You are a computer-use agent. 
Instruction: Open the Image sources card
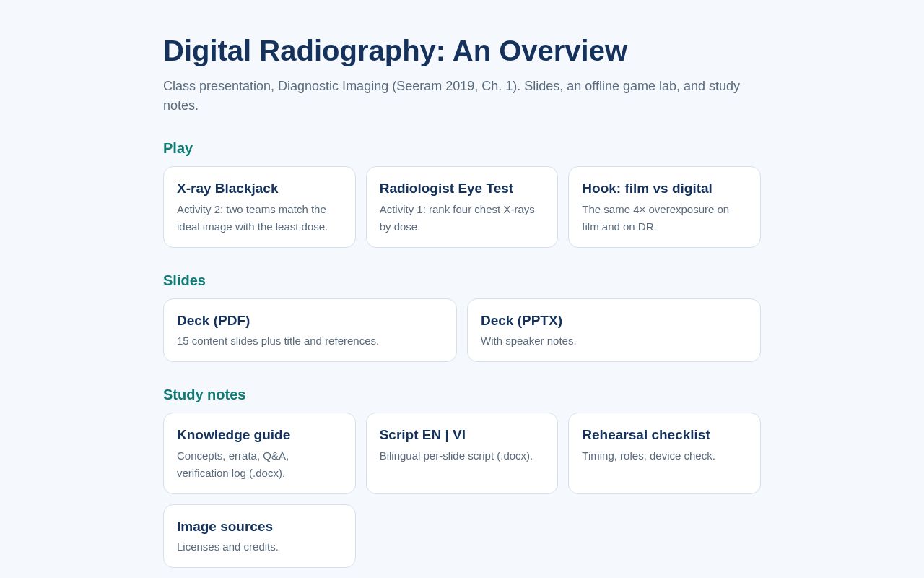coord(259,536)
